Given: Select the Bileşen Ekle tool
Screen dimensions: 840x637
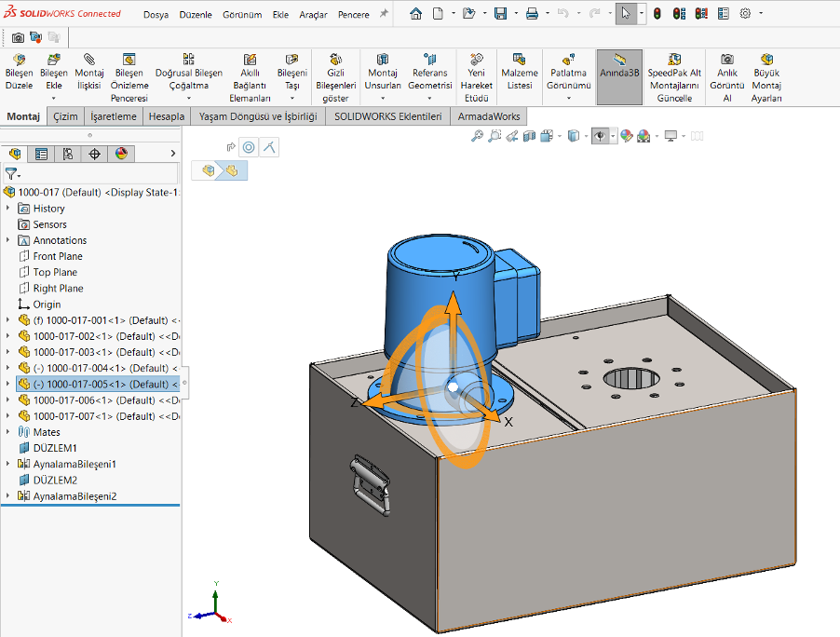Looking at the screenshot, I should coord(53,72).
